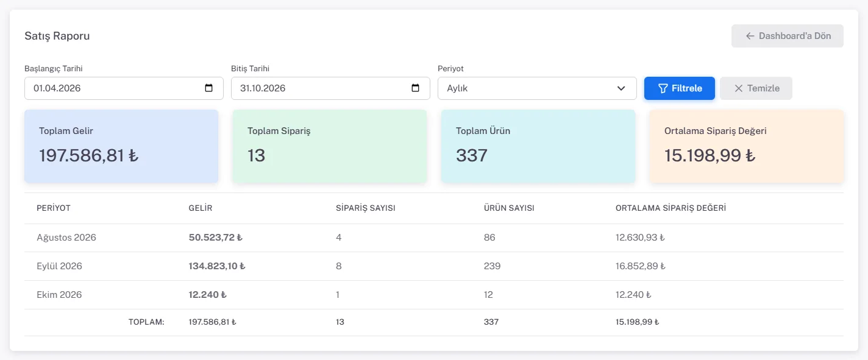Click the footer order count total
Image resolution: width=868 pixels, height=360 pixels.
coord(340,322)
